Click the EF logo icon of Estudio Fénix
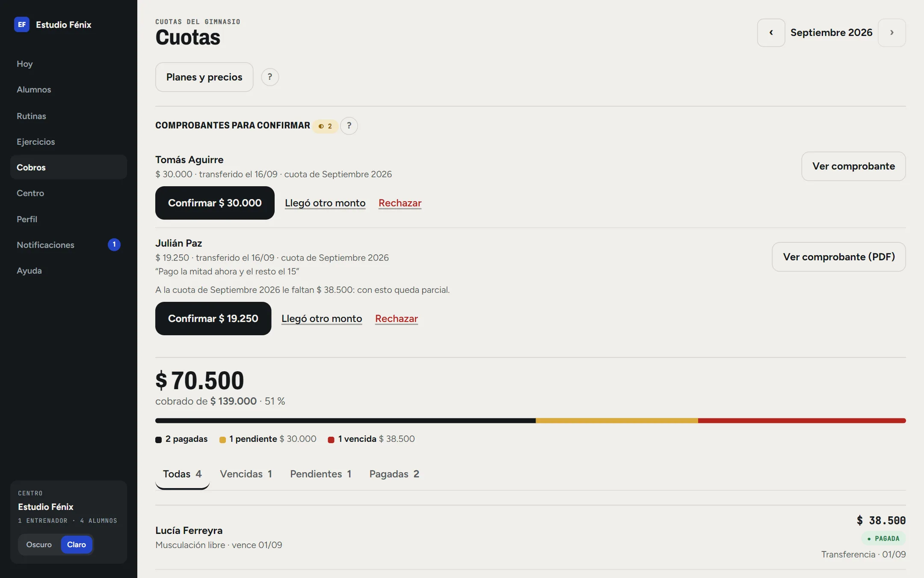 click(22, 24)
